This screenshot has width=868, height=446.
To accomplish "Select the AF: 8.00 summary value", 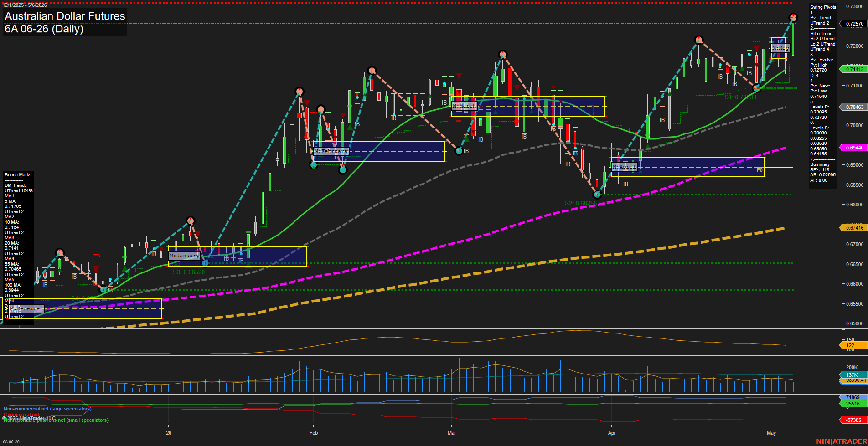I will 819,180.
